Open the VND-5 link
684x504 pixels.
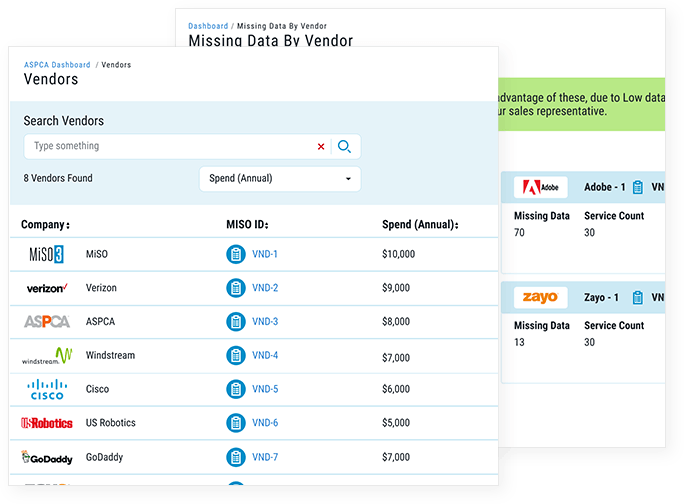265,389
